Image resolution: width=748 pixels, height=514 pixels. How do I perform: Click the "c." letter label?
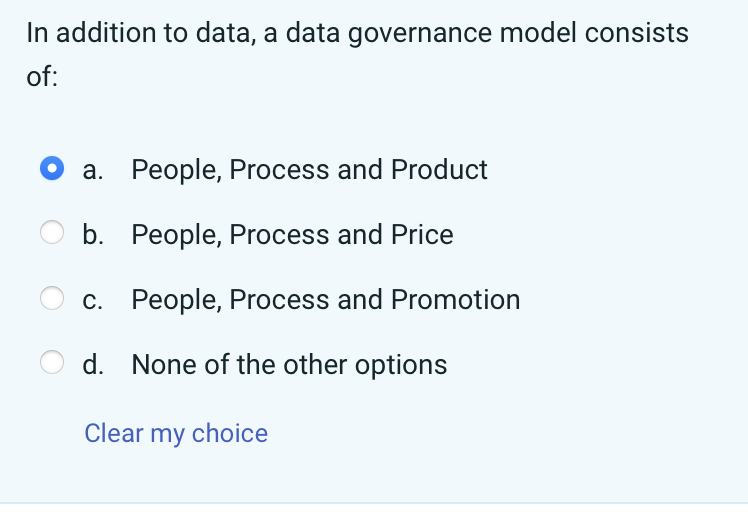tap(94, 299)
